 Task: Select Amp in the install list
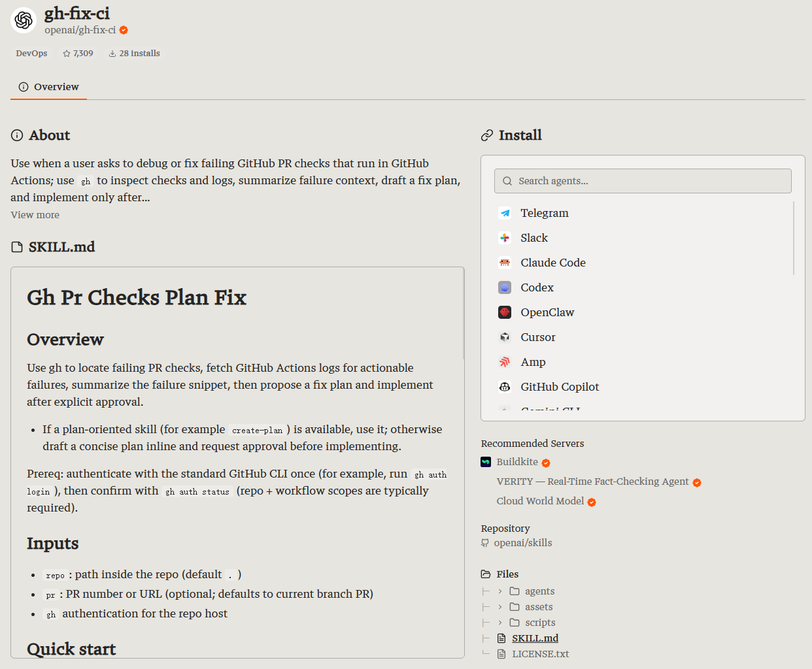coord(643,362)
